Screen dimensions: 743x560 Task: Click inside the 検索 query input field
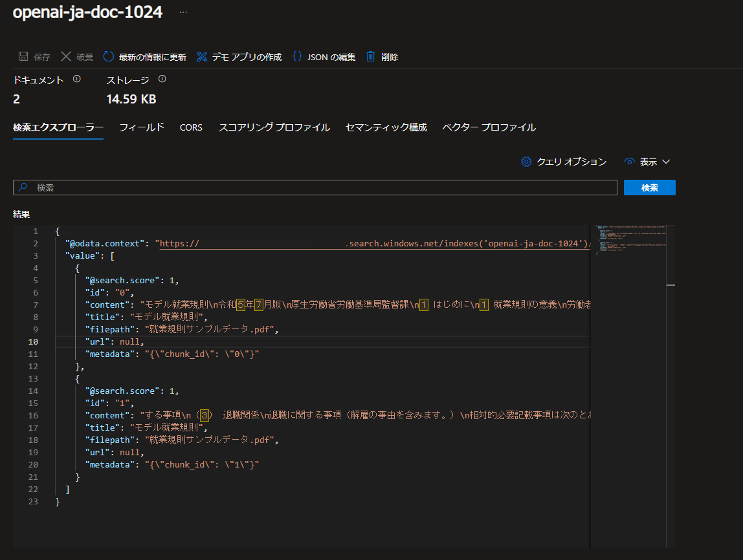(315, 188)
